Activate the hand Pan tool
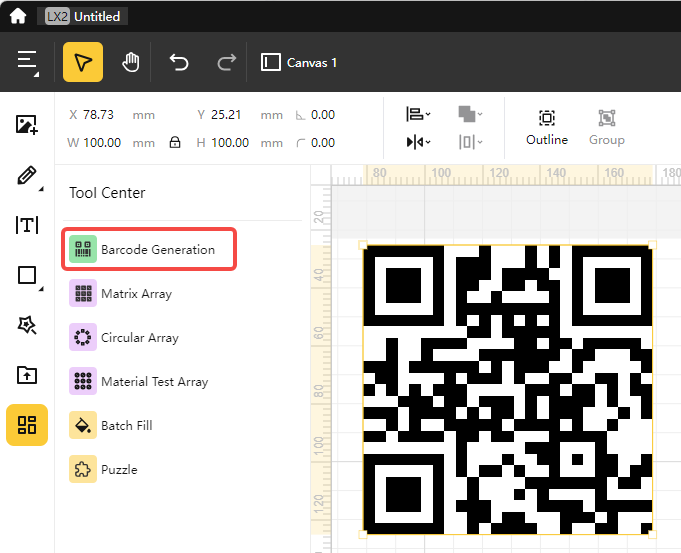This screenshot has height=553, width=681. (131, 62)
